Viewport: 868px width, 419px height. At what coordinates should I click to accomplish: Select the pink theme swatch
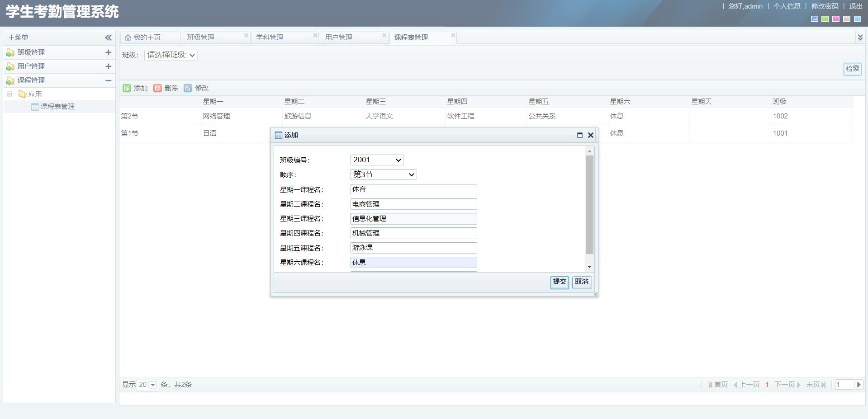click(x=836, y=19)
